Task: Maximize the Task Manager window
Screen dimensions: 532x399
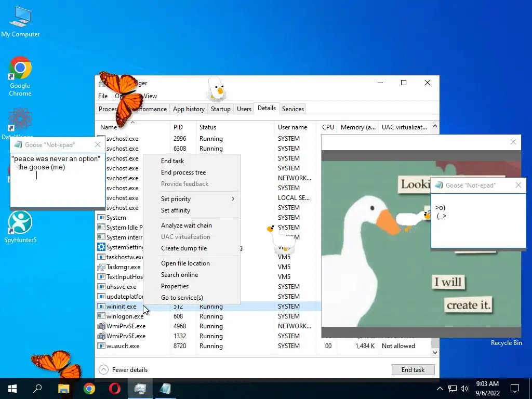Action: 403,83
